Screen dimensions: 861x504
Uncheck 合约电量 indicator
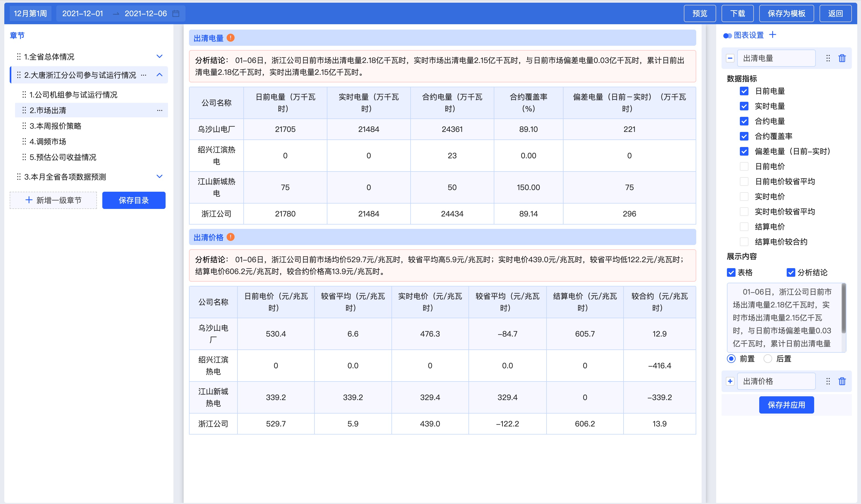744,121
